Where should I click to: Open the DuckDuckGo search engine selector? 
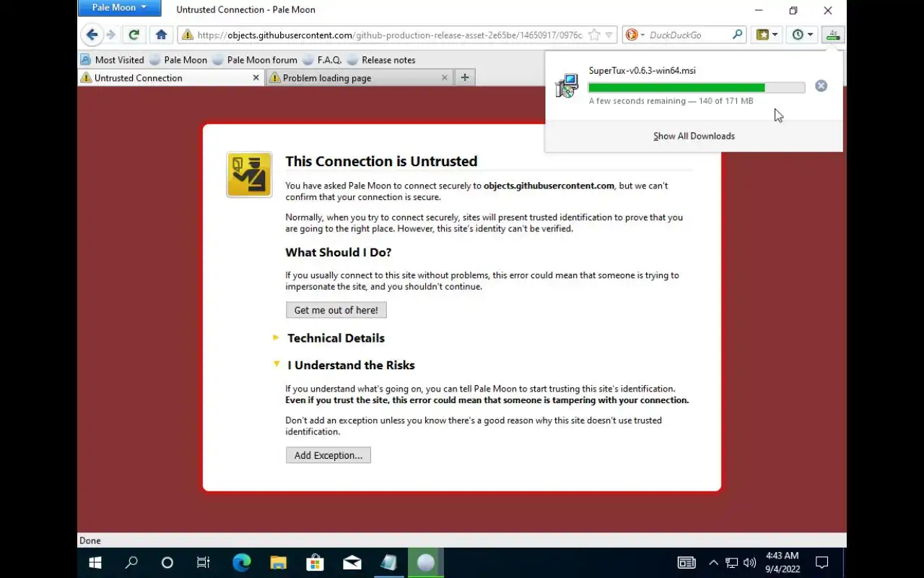click(x=635, y=35)
